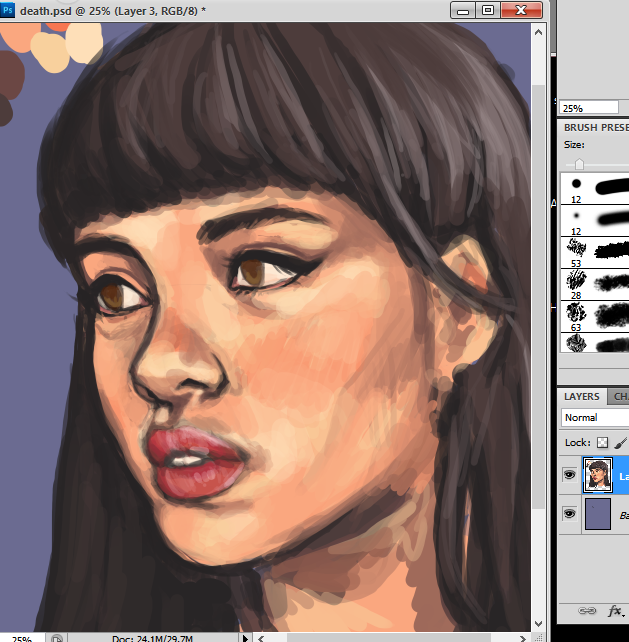
Task: Click vertical scrollbar down arrow
Action: tap(538, 624)
